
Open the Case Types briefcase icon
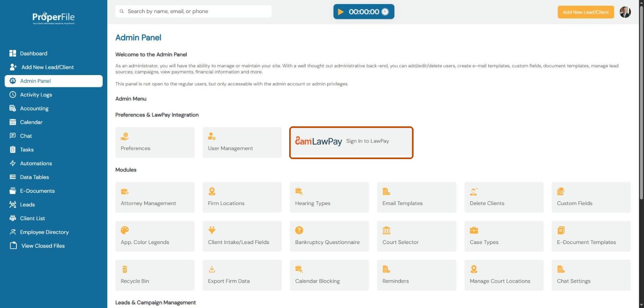(x=474, y=230)
